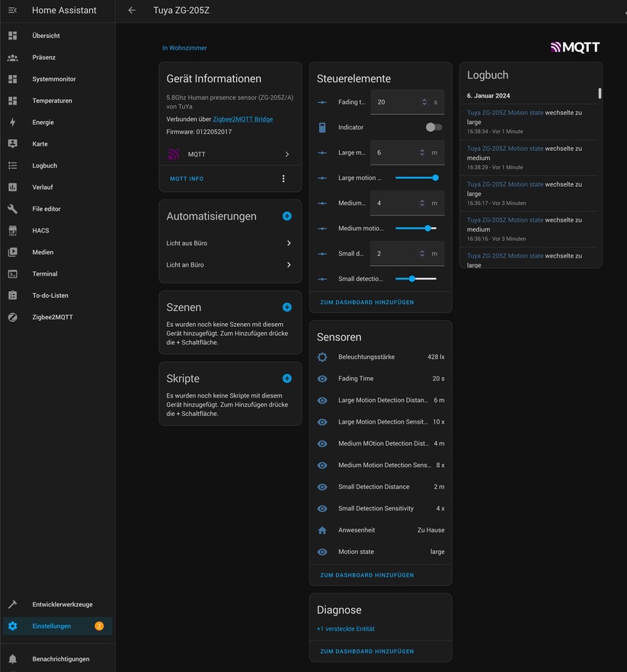
Task: Open the three-dot menu next to MQTT INFO
Action: (283, 178)
